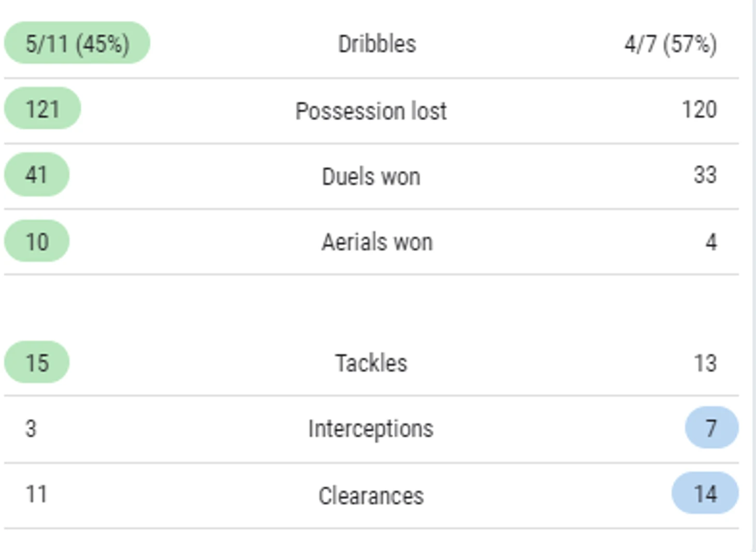Click the blue 14 clearances badge

tap(705, 493)
